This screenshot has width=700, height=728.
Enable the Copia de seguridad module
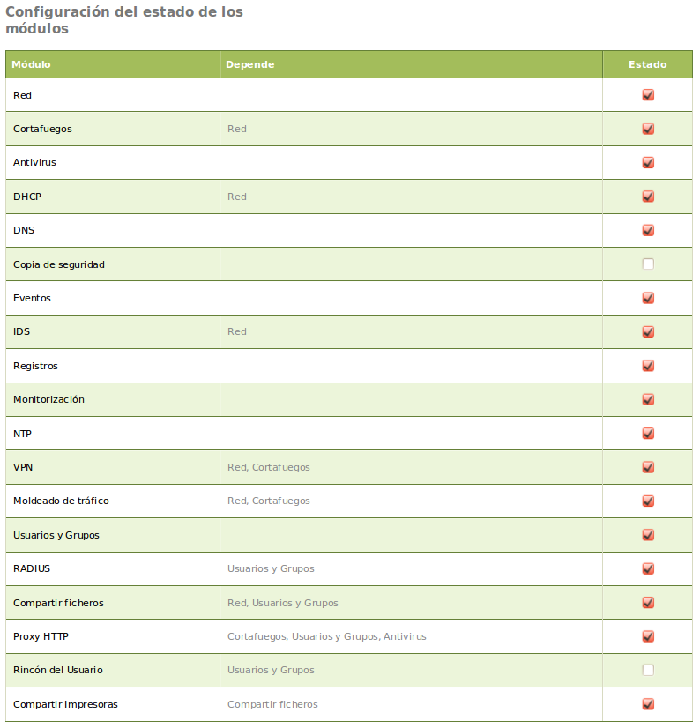coord(648,264)
